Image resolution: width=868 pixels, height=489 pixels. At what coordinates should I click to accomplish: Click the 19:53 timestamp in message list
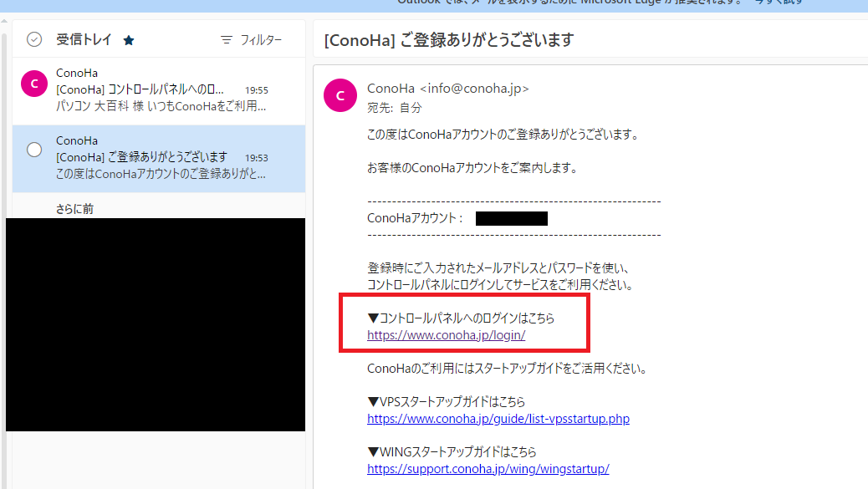pyautogui.click(x=256, y=157)
